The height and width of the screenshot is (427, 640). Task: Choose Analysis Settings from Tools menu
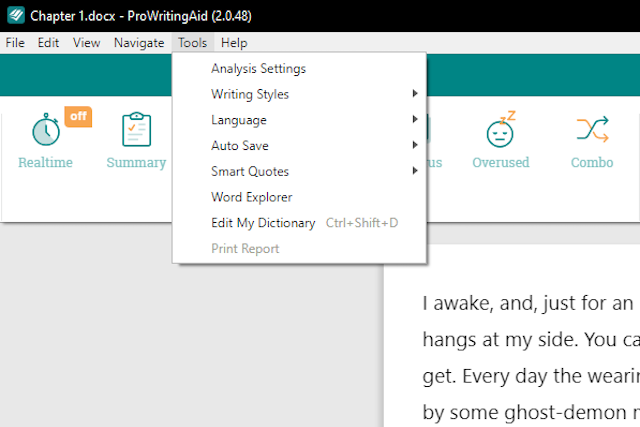pos(300,69)
